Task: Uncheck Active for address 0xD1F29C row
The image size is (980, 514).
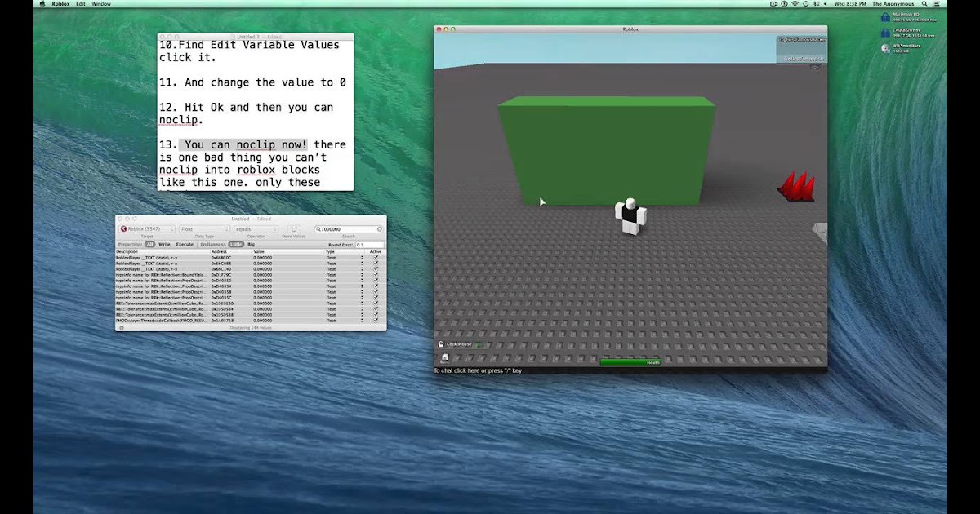Action: tap(376, 275)
